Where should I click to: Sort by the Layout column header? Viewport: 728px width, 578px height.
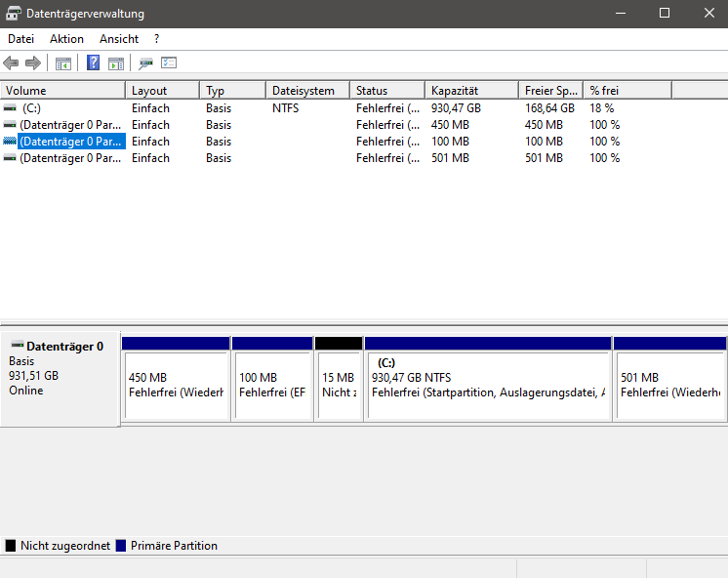(163, 91)
